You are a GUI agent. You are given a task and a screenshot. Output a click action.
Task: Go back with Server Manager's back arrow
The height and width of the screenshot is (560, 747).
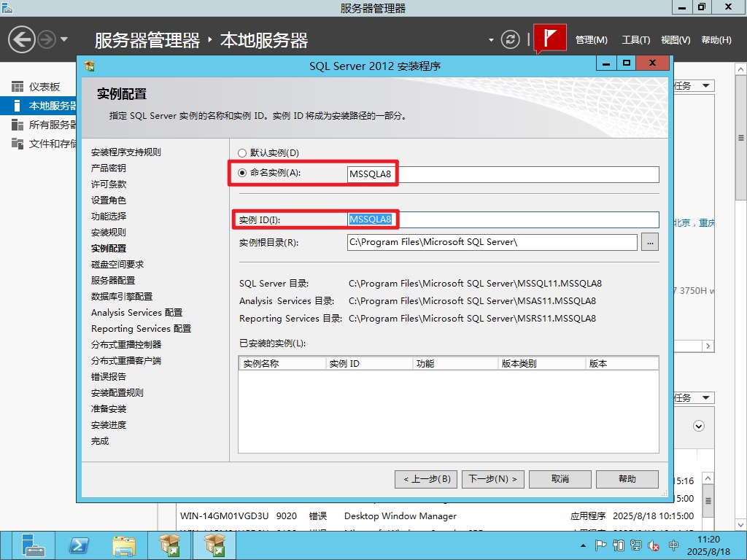tap(21, 39)
